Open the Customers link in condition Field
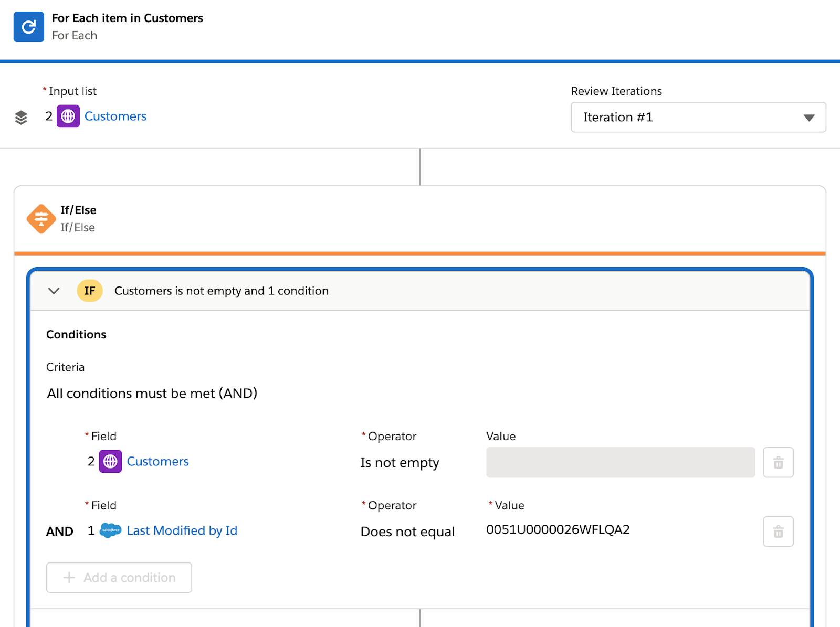This screenshot has width=840, height=627. point(157,461)
